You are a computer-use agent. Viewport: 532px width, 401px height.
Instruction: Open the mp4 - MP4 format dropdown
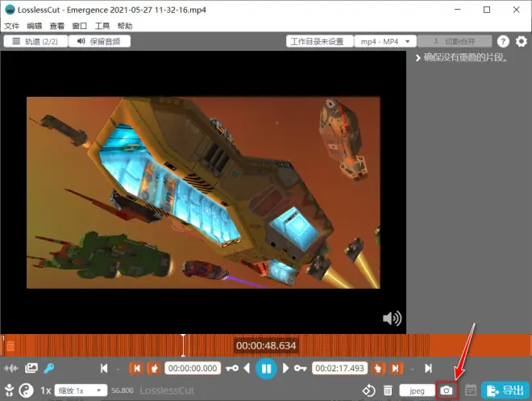[x=385, y=41]
